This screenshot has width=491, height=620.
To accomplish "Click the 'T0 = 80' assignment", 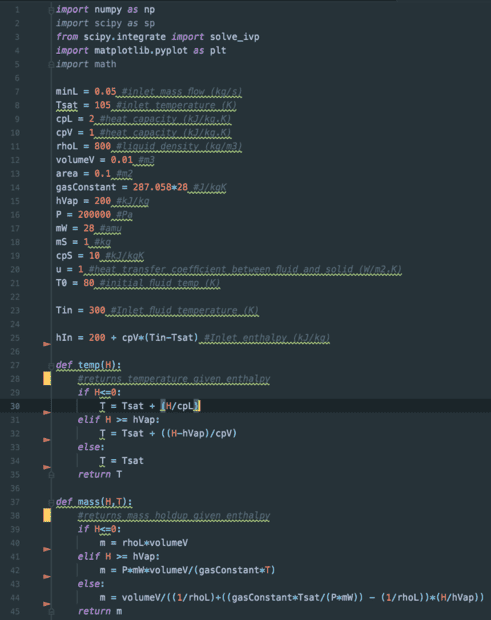I will [75, 283].
